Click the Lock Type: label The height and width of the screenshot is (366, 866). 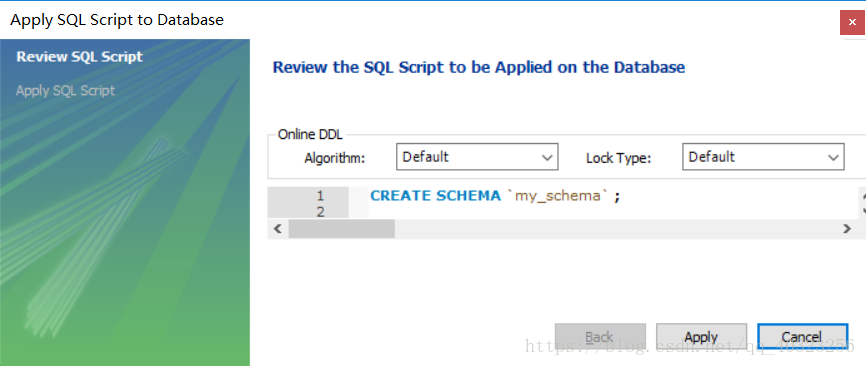pos(619,158)
